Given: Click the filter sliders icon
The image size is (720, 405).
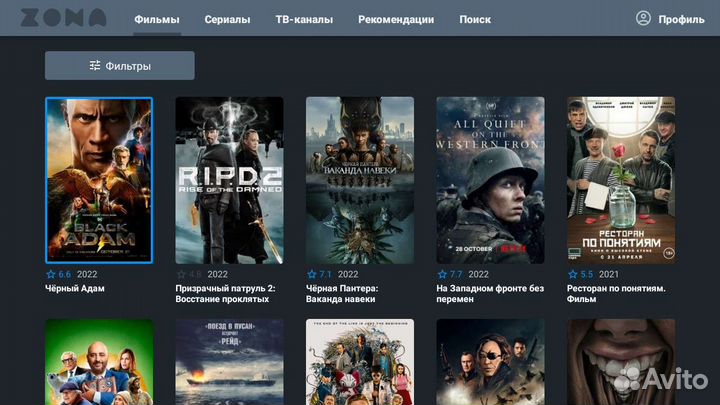Looking at the screenshot, I should [x=95, y=66].
